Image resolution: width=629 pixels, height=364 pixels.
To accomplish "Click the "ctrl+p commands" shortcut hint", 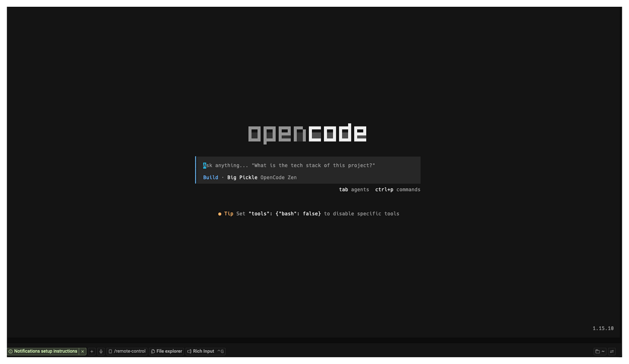I will tap(398, 189).
